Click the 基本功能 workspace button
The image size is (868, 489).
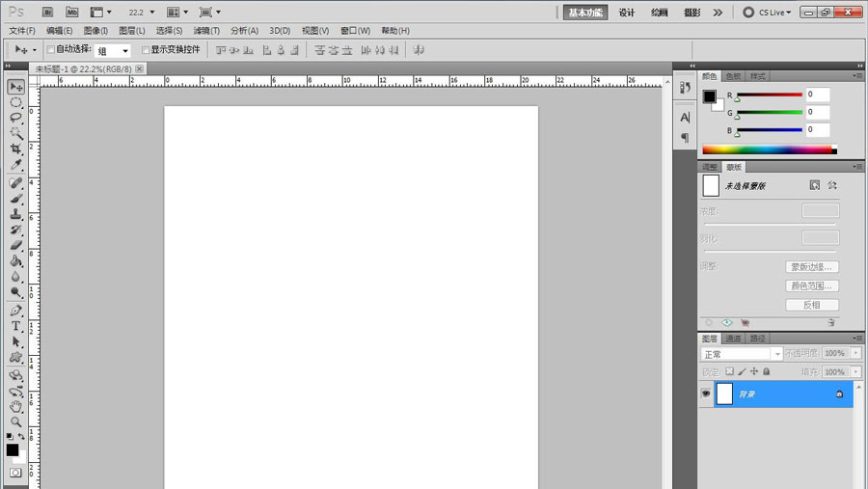point(585,13)
